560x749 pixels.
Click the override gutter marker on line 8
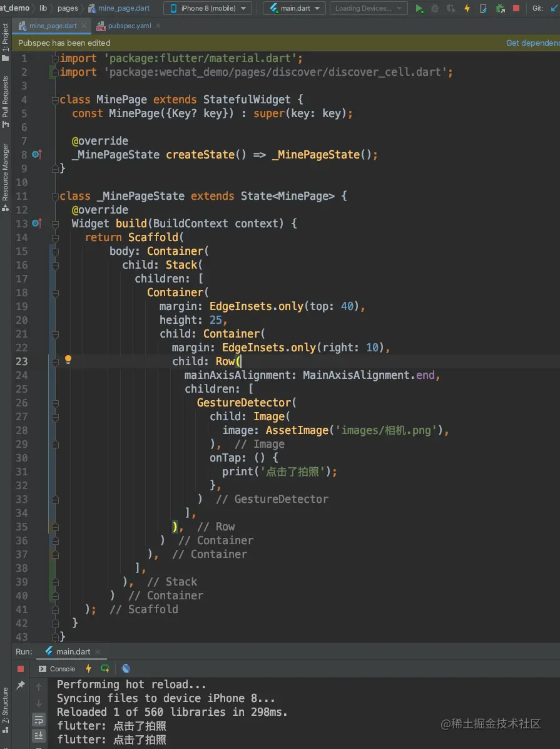point(38,154)
